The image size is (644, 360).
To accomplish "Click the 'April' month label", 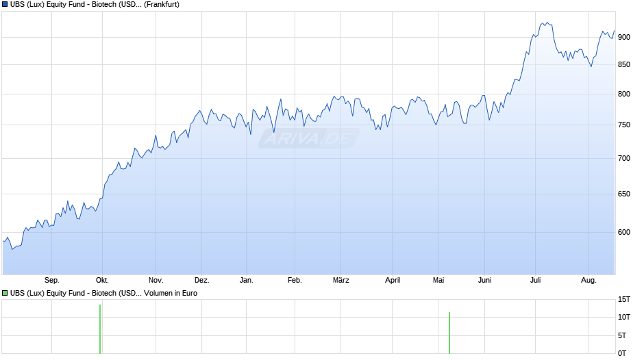I will (393, 281).
